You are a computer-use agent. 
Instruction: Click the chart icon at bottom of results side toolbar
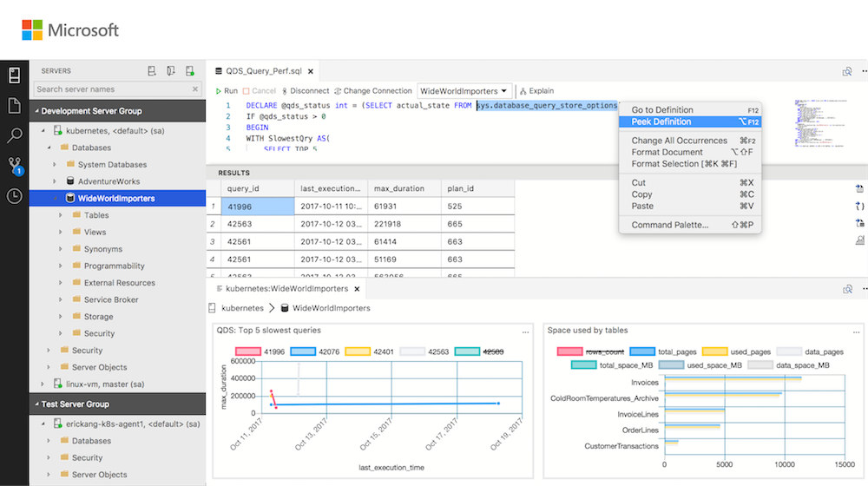859,240
